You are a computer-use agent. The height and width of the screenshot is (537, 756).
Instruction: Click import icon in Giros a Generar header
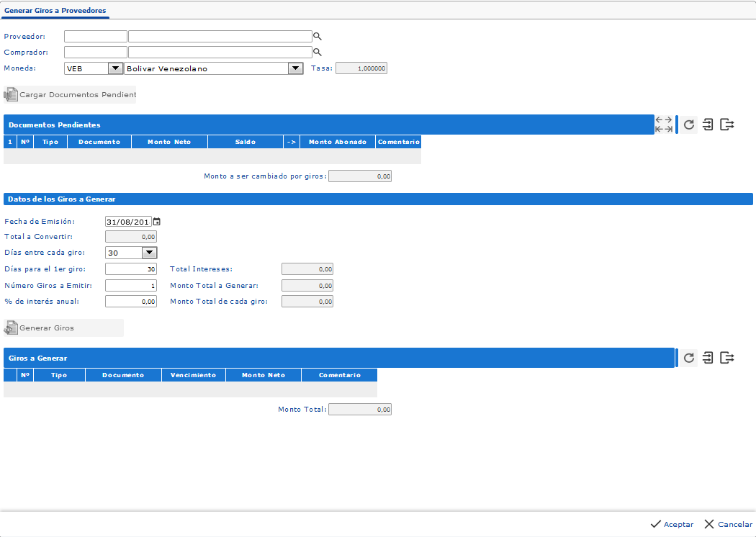(x=708, y=358)
